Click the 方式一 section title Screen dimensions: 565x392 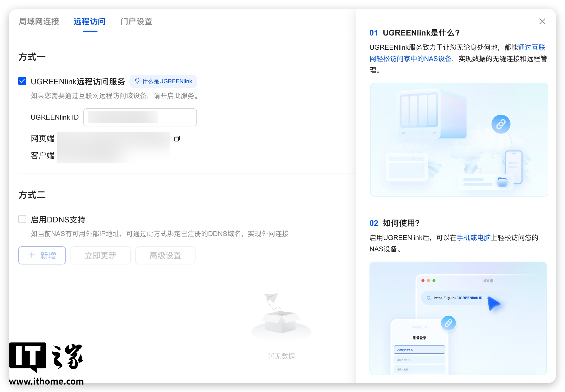pos(32,57)
